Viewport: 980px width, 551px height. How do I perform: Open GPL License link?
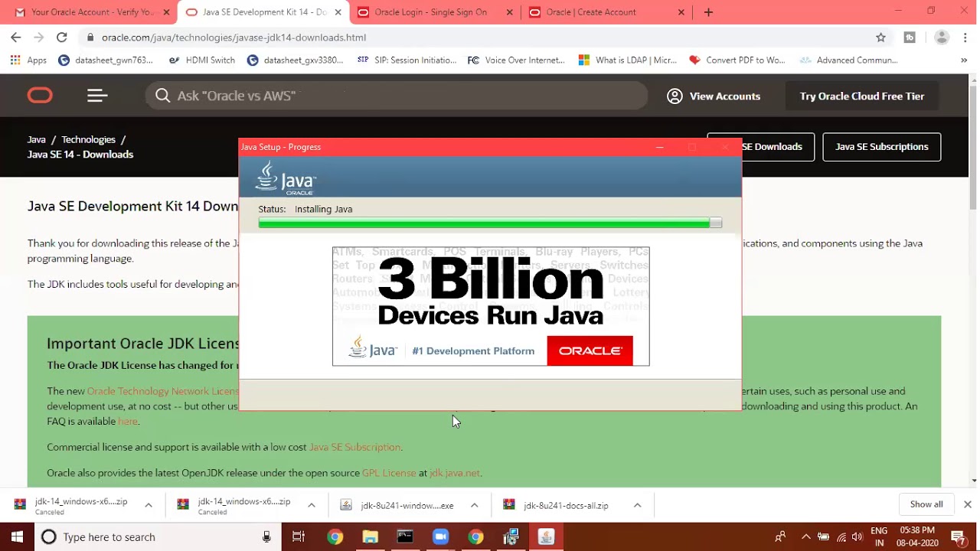coord(389,473)
